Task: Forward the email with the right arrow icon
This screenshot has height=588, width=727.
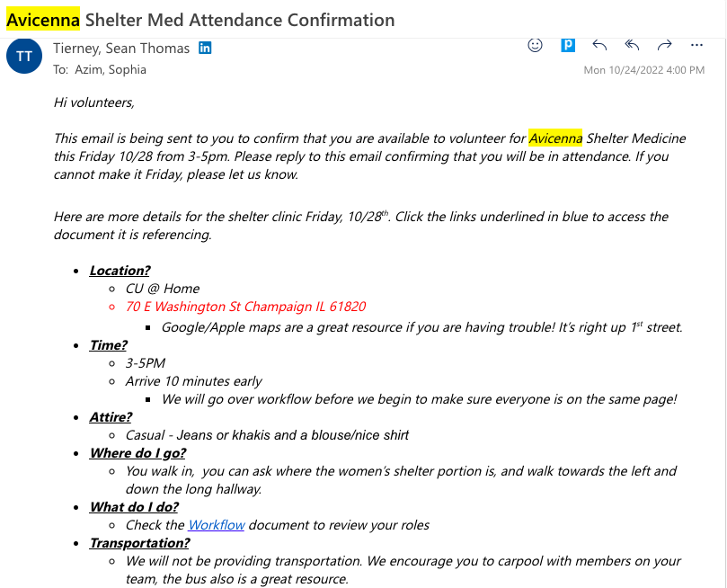Action: (x=664, y=45)
